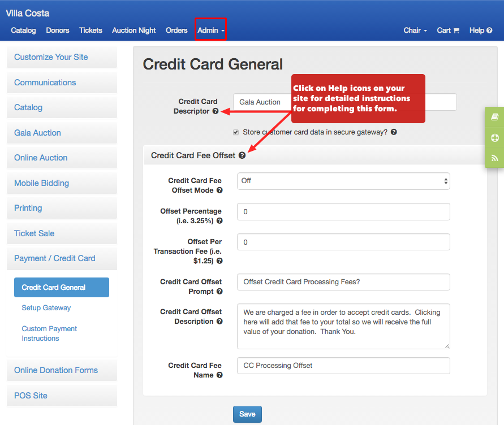Click the Credit Card Offset Prompt field
Image resolution: width=504 pixels, height=425 pixels.
tap(343, 282)
